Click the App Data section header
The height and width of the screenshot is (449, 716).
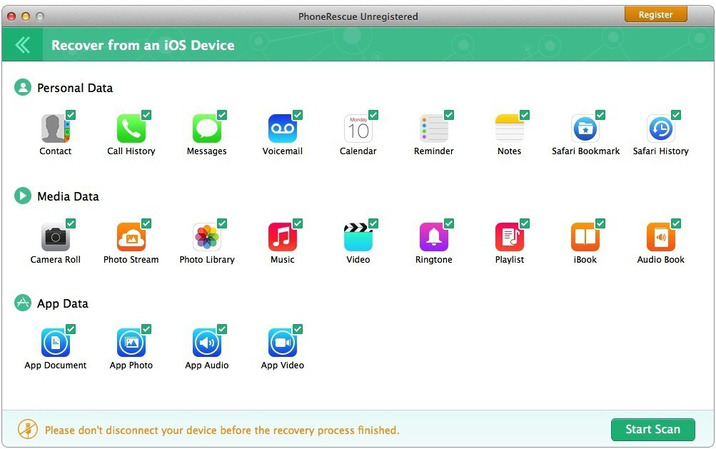pos(62,303)
